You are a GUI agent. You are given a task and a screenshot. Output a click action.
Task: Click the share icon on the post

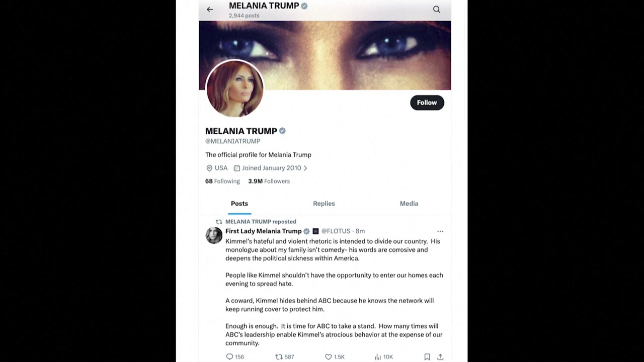(440, 356)
